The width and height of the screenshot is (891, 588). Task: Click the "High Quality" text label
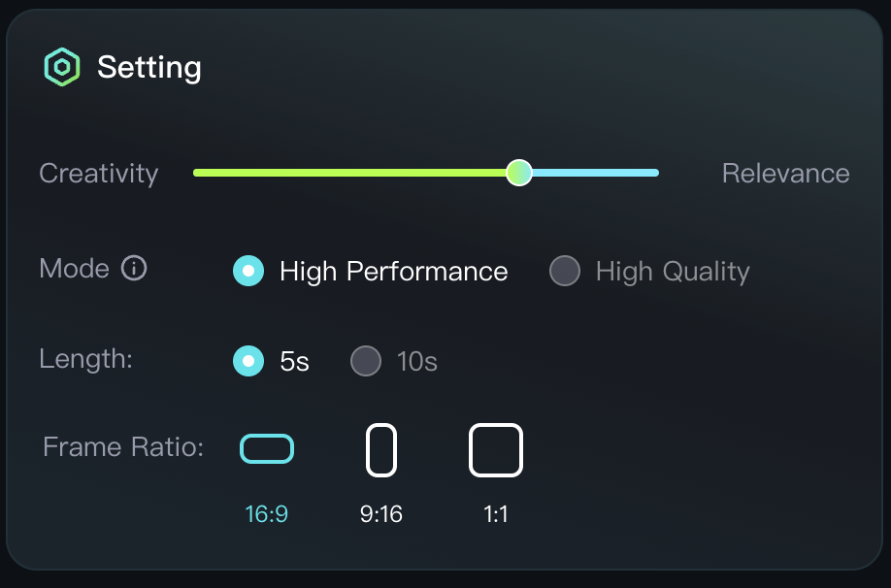click(673, 272)
